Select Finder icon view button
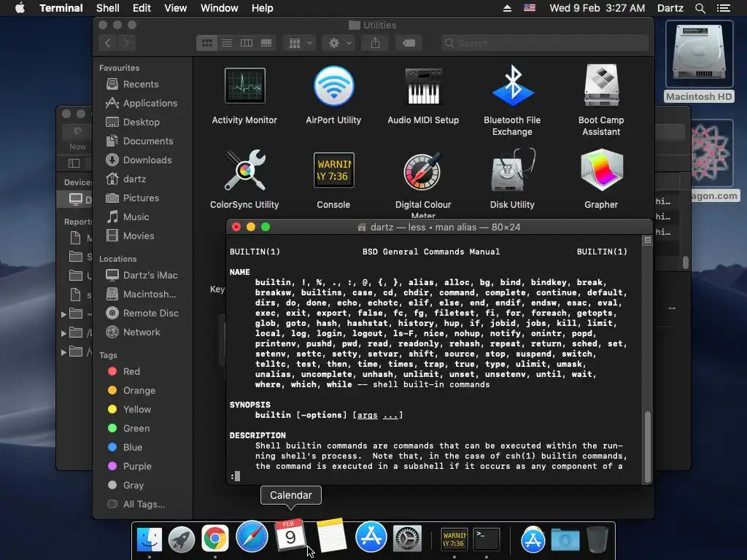The width and height of the screenshot is (747, 560). (x=206, y=43)
